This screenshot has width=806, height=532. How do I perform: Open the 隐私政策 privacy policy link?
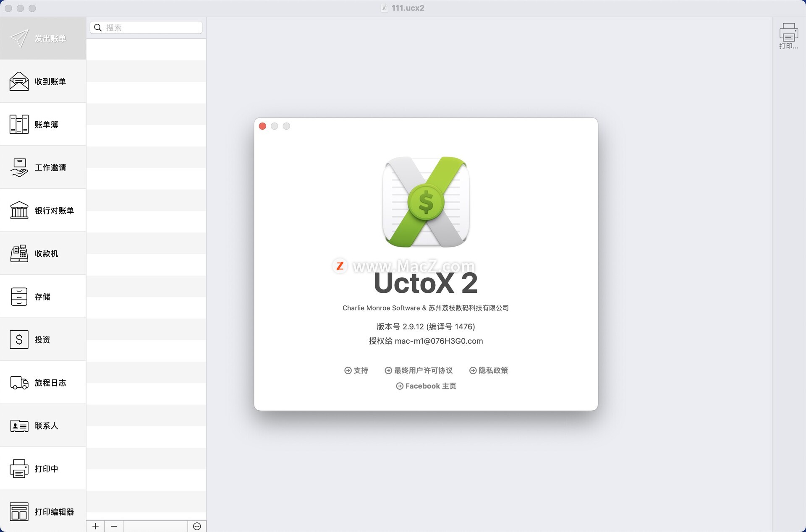489,370
